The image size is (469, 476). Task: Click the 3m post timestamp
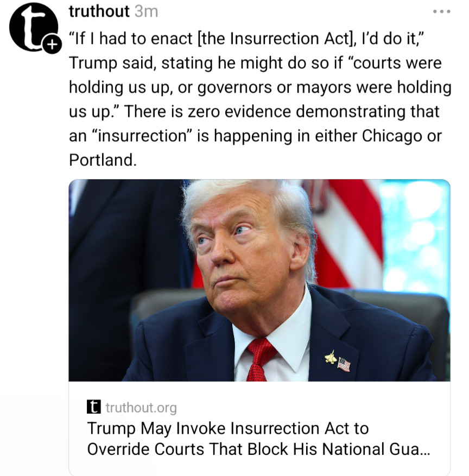(x=146, y=11)
